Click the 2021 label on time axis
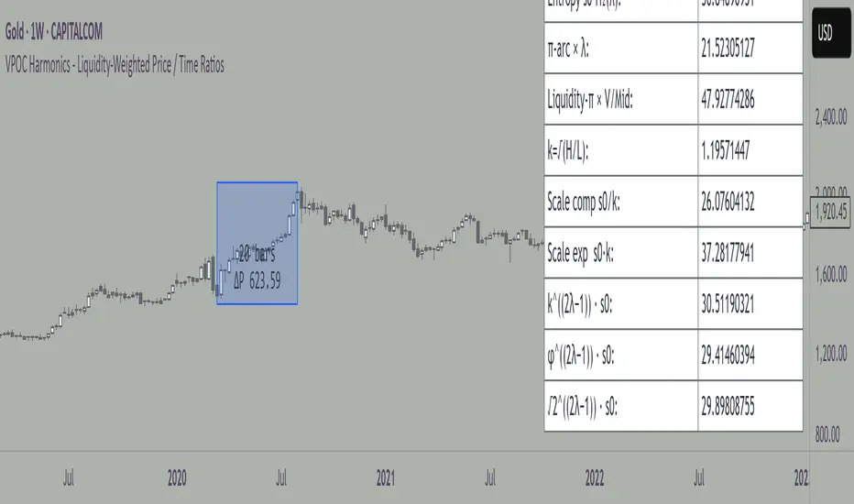 pyautogui.click(x=385, y=477)
